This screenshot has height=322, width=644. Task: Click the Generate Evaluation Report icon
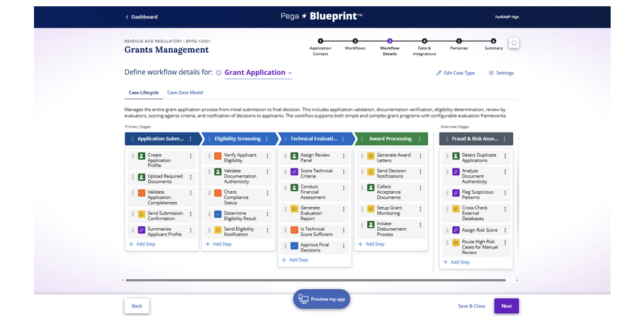tap(294, 209)
